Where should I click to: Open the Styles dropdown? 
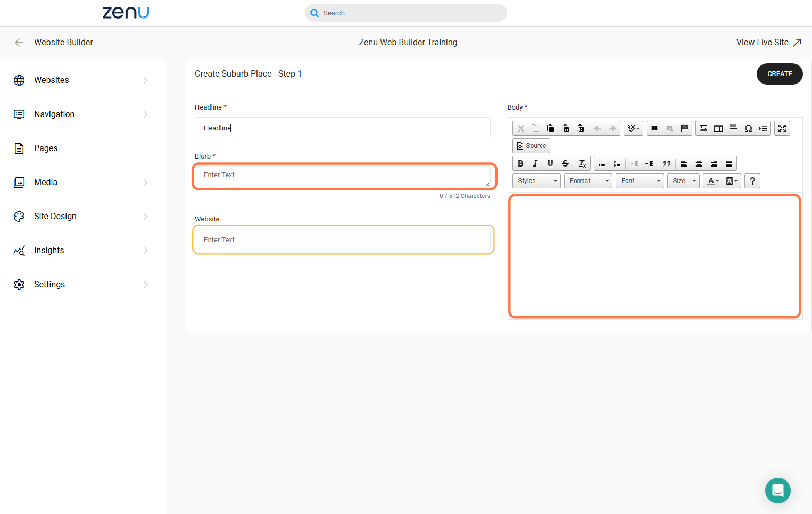[x=536, y=181]
